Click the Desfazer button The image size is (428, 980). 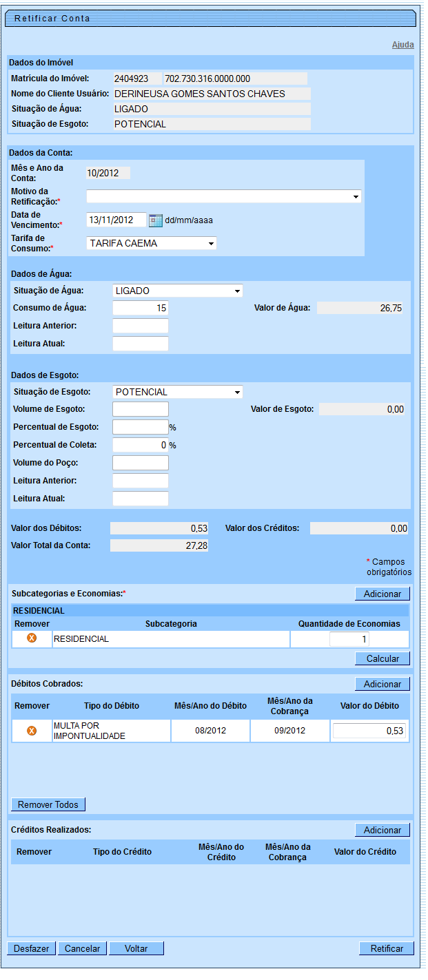click(x=32, y=948)
